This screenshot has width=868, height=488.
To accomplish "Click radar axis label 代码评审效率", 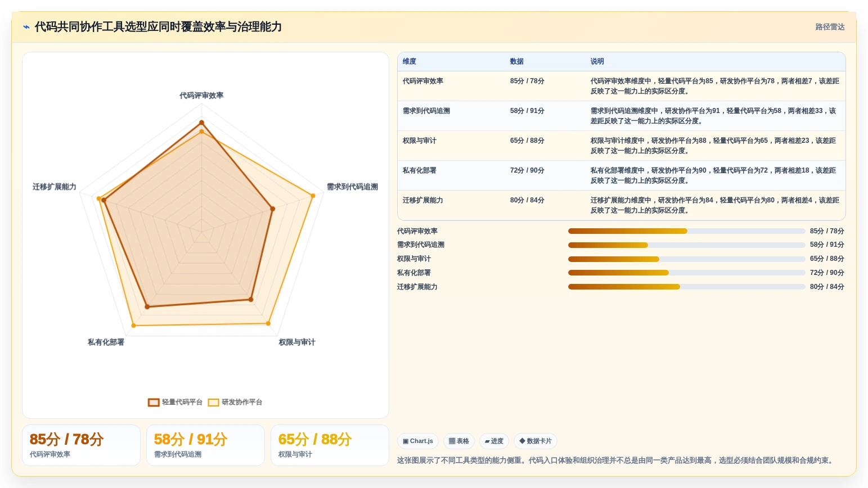I will coord(201,96).
